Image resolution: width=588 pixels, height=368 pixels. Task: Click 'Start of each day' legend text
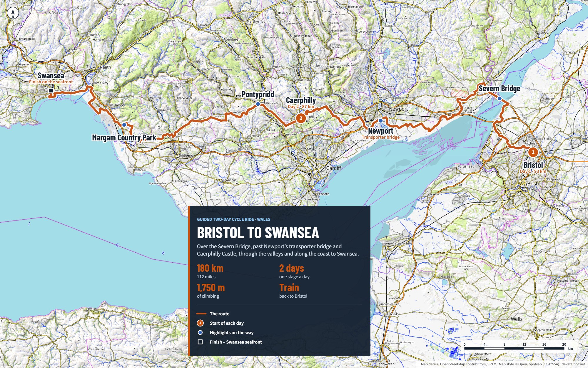tap(227, 323)
